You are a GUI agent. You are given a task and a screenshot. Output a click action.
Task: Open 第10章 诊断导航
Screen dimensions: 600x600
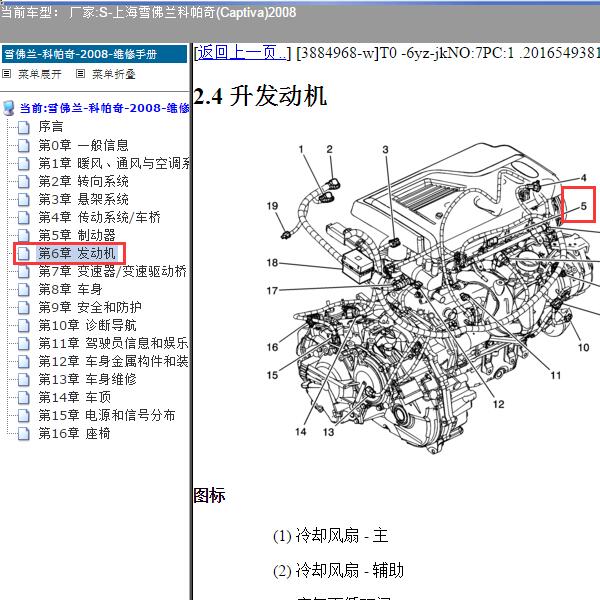tap(87, 325)
